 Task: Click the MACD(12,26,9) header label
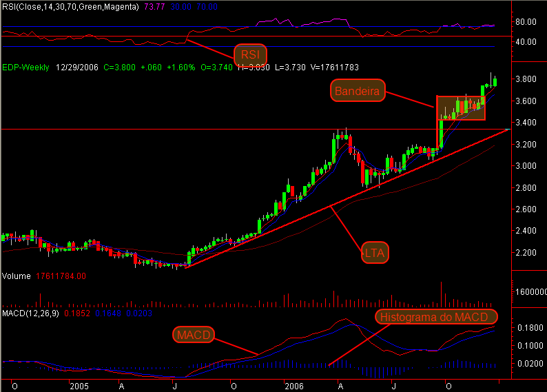click(x=30, y=313)
